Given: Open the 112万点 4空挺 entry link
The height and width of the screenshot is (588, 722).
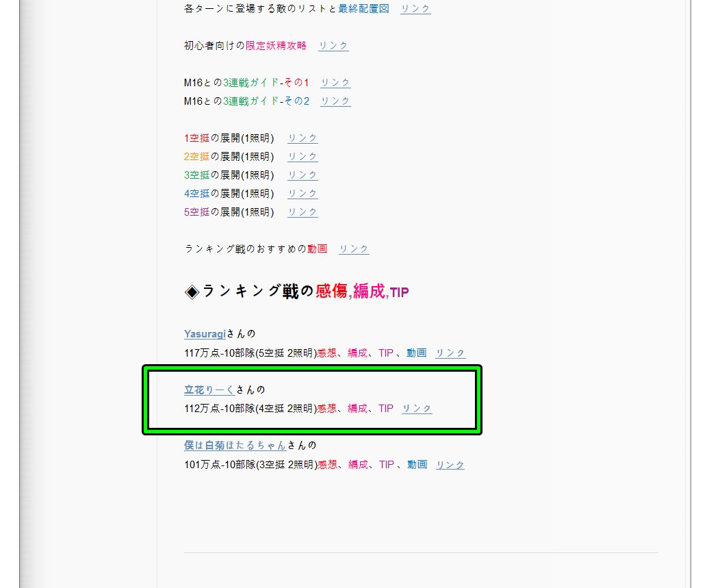Looking at the screenshot, I should [417, 409].
